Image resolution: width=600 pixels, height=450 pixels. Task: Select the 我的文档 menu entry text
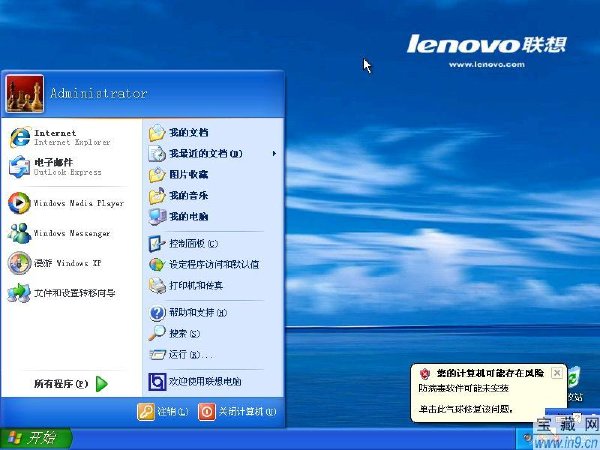(x=189, y=133)
